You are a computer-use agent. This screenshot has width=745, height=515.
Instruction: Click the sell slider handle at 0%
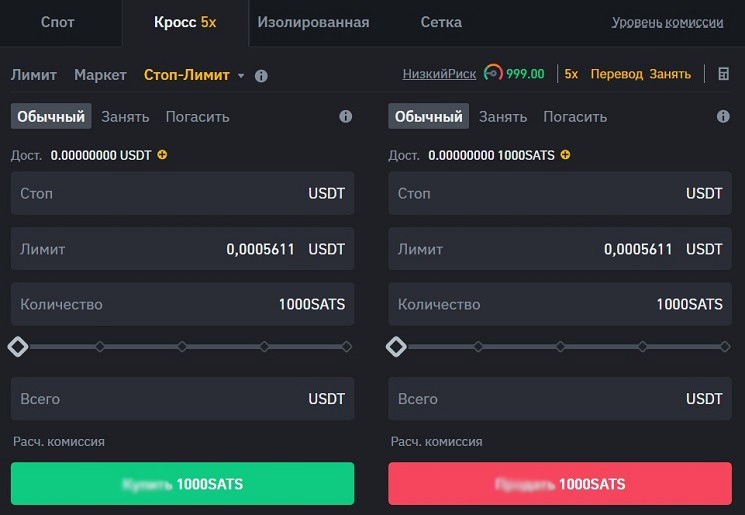tap(396, 346)
